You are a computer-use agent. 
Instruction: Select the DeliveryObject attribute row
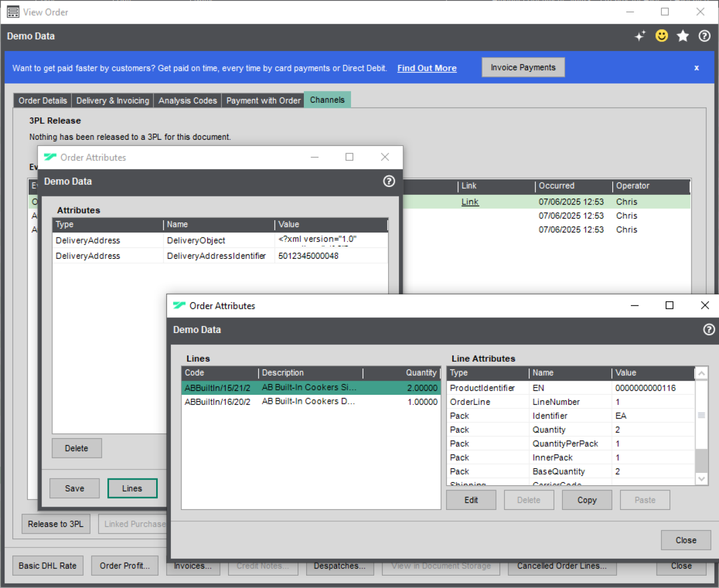coord(220,240)
